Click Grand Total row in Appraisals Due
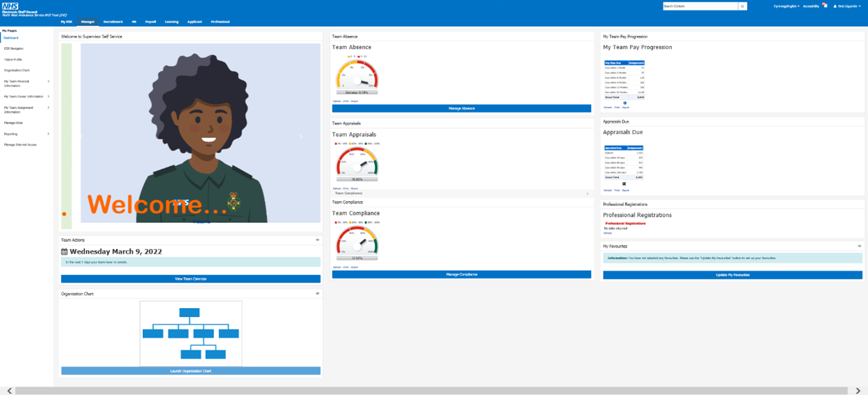 click(624, 178)
